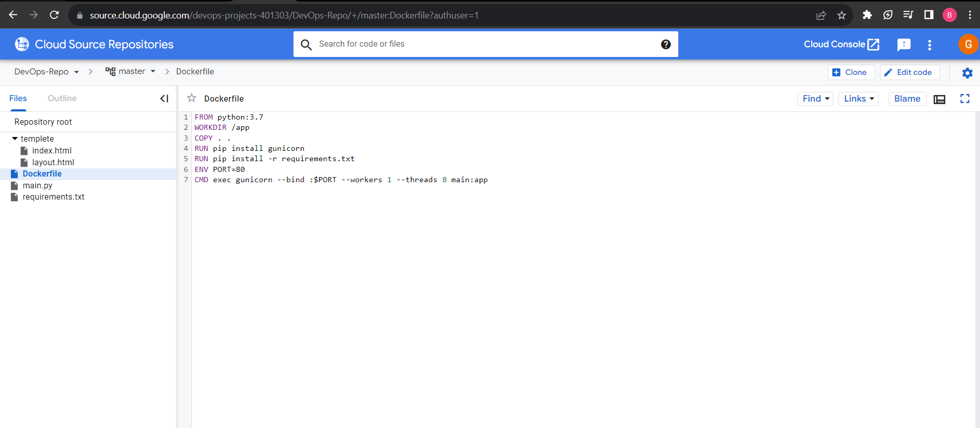980x428 pixels.
Task: Open the Links dropdown menu
Action: [x=858, y=99]
